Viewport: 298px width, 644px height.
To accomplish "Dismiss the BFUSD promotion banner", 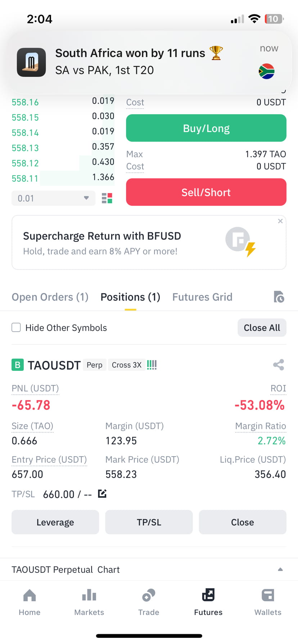I will click(280, 221).
